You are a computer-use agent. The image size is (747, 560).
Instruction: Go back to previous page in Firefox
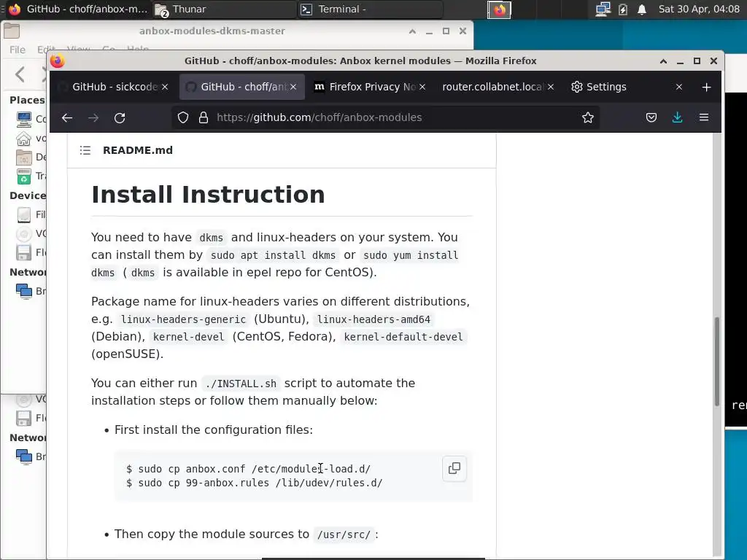pos(67,117)
